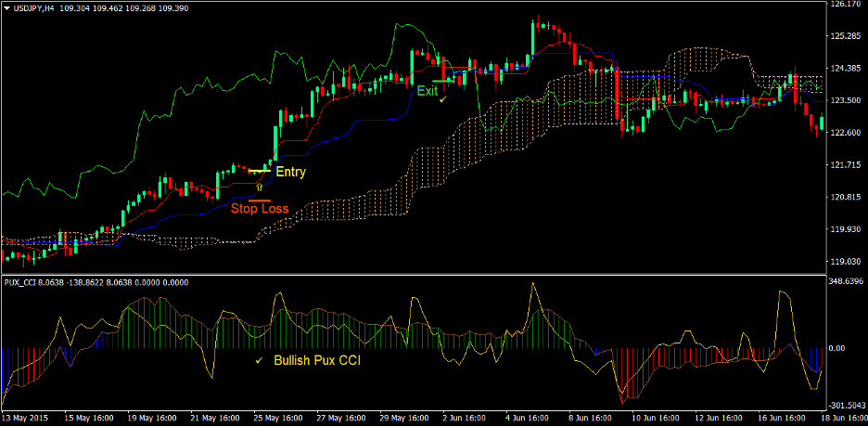This screenshot has width=868, height=427.
Task: Click the 18 Jun 16:00 date label
Action: pyautogui.click(x=843, y=418)
